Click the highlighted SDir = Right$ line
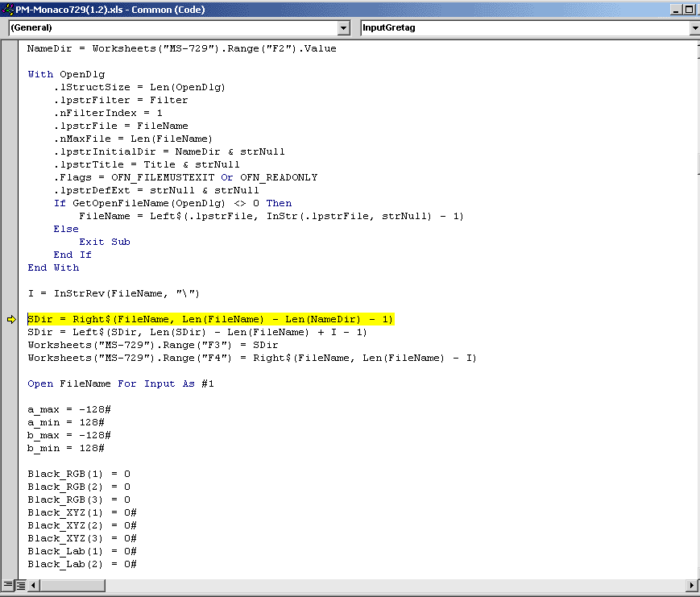Viewport: 700px width, 597px height. click(x=210, y=319)
